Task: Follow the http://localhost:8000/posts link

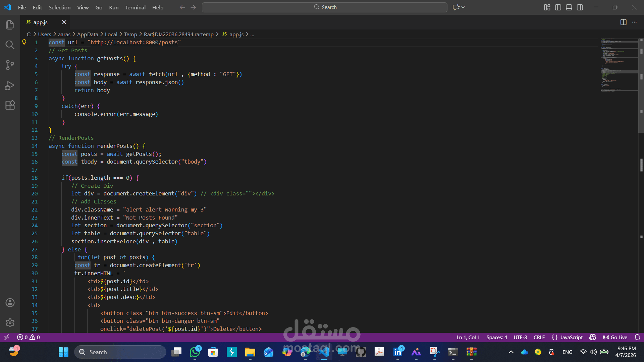Action: [134, 42]
